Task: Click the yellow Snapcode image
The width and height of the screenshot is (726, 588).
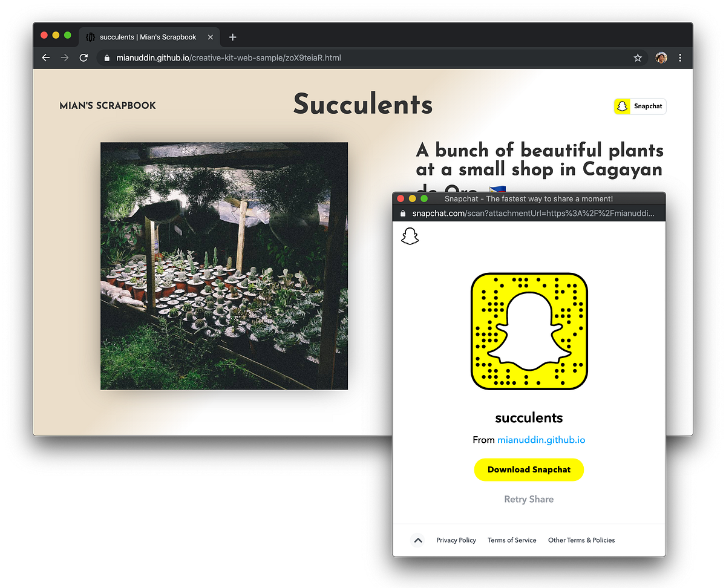Action: 529,332
